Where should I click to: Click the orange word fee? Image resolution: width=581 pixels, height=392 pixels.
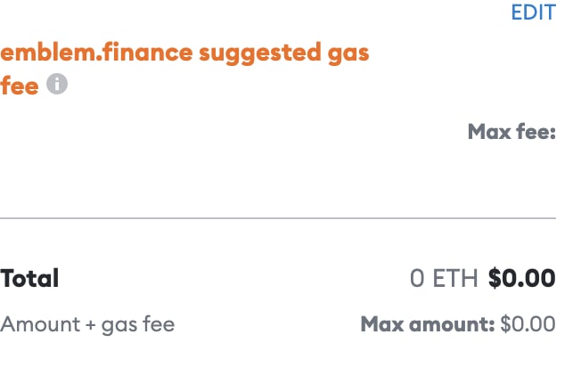pos(20,86)
